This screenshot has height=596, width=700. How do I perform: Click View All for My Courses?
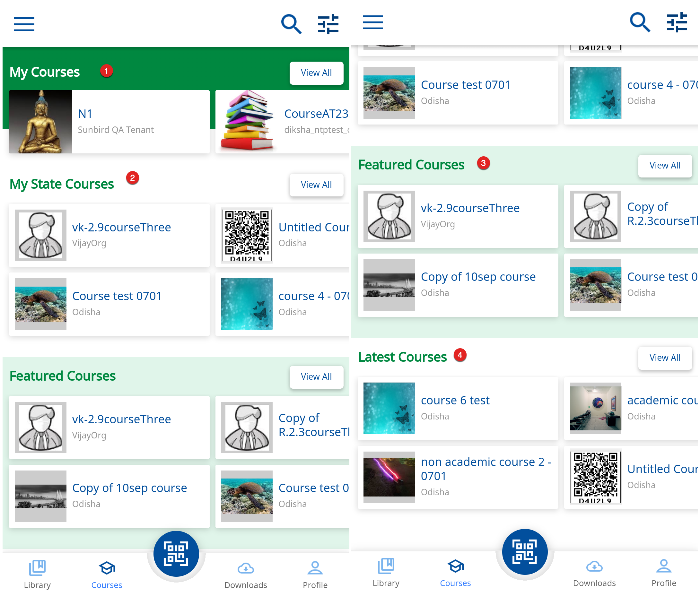[x=316, y=73]
